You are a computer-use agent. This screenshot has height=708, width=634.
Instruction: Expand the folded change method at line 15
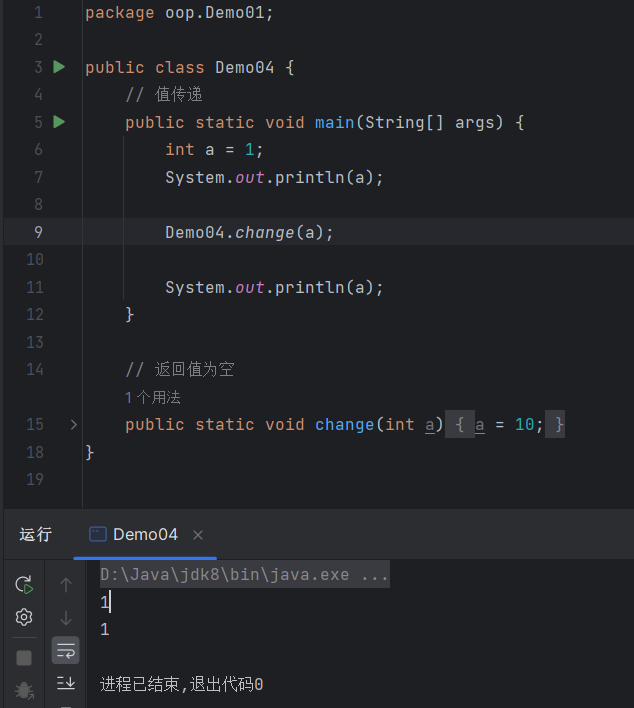coord(73,425)
